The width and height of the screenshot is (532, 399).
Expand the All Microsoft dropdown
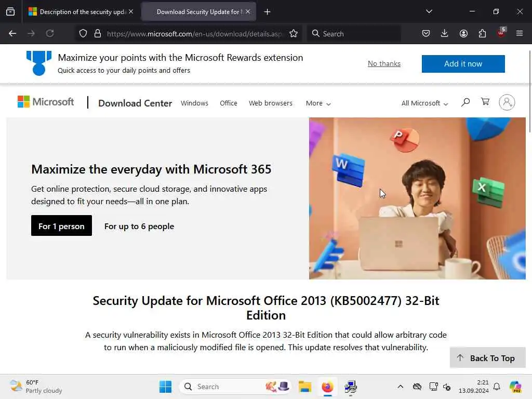tap(425, 103)
